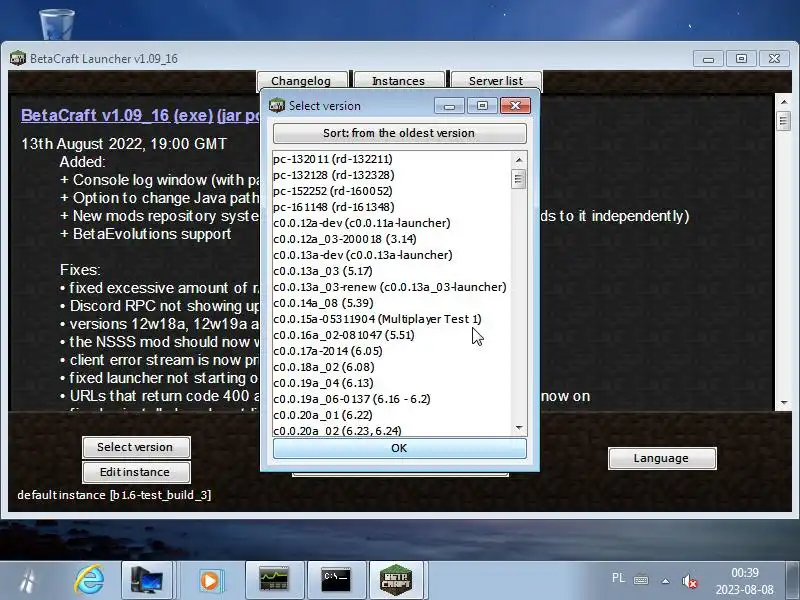Image resolution: width=800 pixels, height=600 pixels.
Task: Click the version list scrollbar thumb
Action: [518, 179]
